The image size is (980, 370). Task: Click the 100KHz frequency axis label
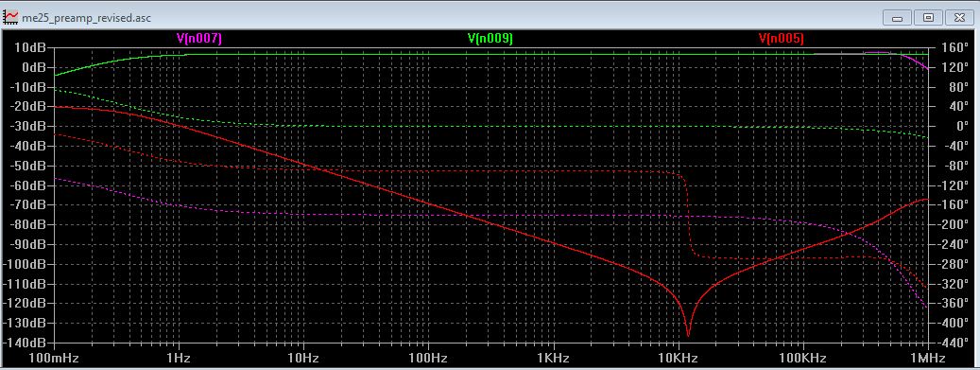click(803, 359)
